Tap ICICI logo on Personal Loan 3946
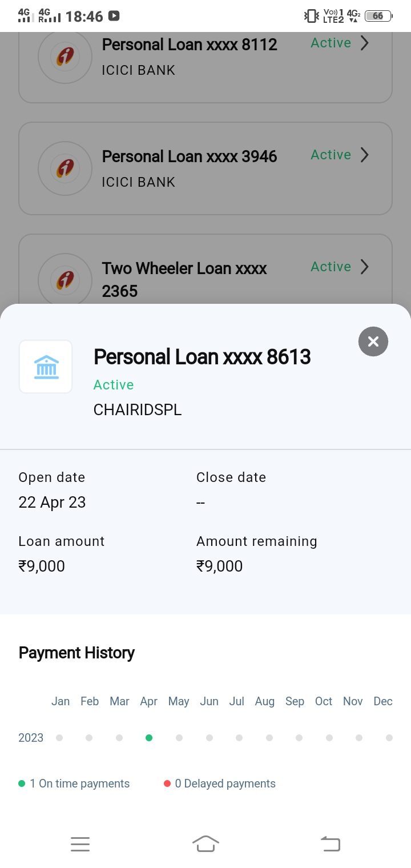Viewport: 411px width, 868px height. tap(65, 168)
